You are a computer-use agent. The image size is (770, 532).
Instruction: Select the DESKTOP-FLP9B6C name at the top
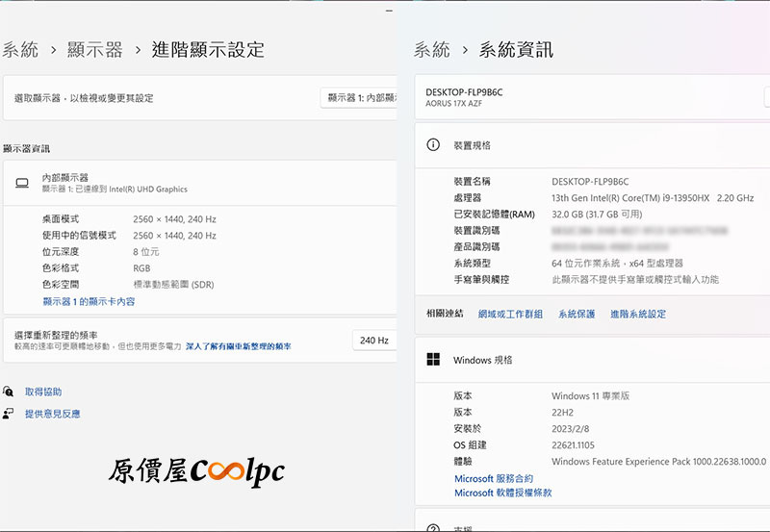click(464, 91)
